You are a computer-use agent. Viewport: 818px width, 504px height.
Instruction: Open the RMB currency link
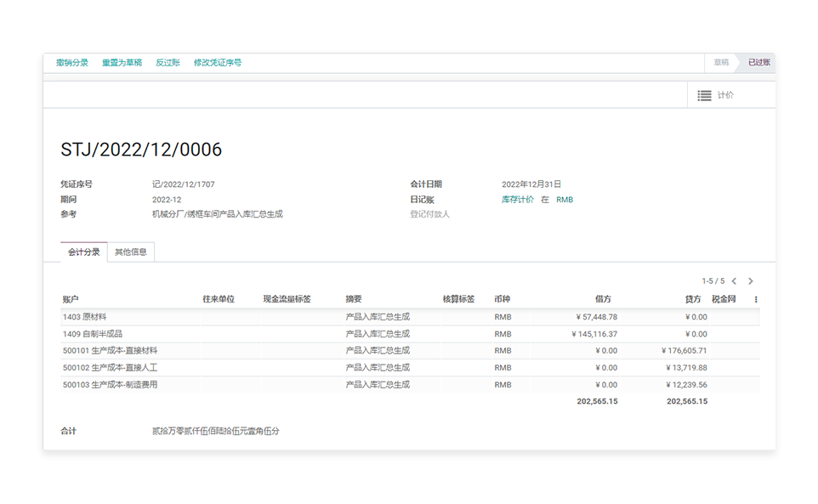point(565,200)
